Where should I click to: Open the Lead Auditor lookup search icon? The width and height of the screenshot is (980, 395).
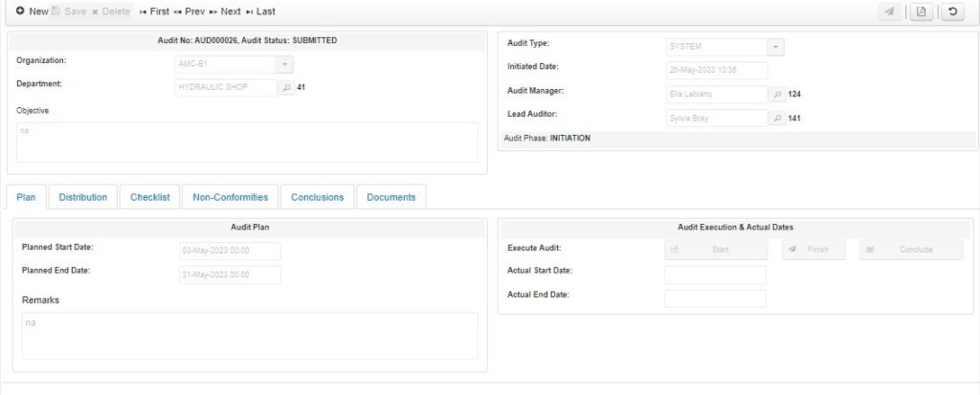point(777,119)
